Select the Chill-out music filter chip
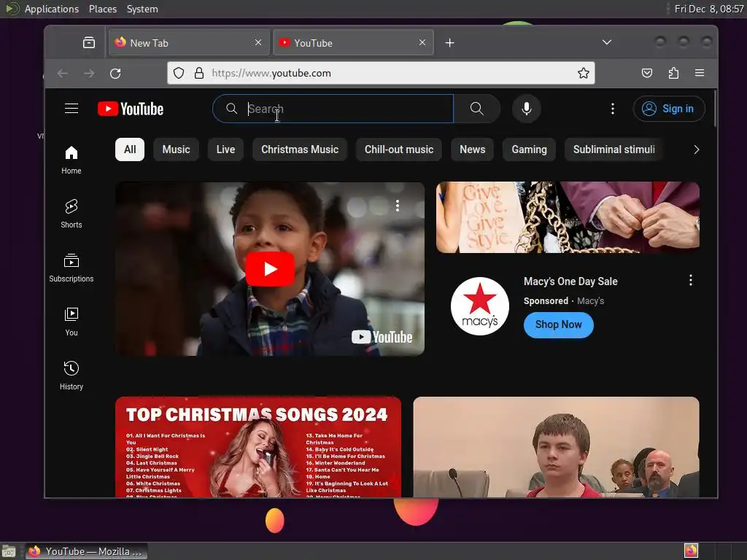The height and width of the screenshot is (560, 747). [x=399, y=149]
